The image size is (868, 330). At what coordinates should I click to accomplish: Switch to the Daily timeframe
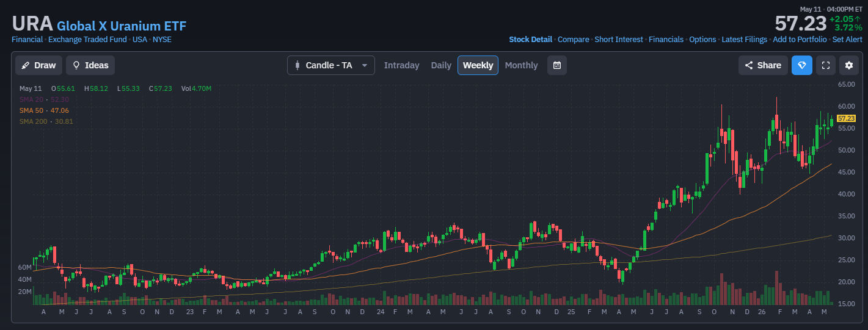pos(441,65)
